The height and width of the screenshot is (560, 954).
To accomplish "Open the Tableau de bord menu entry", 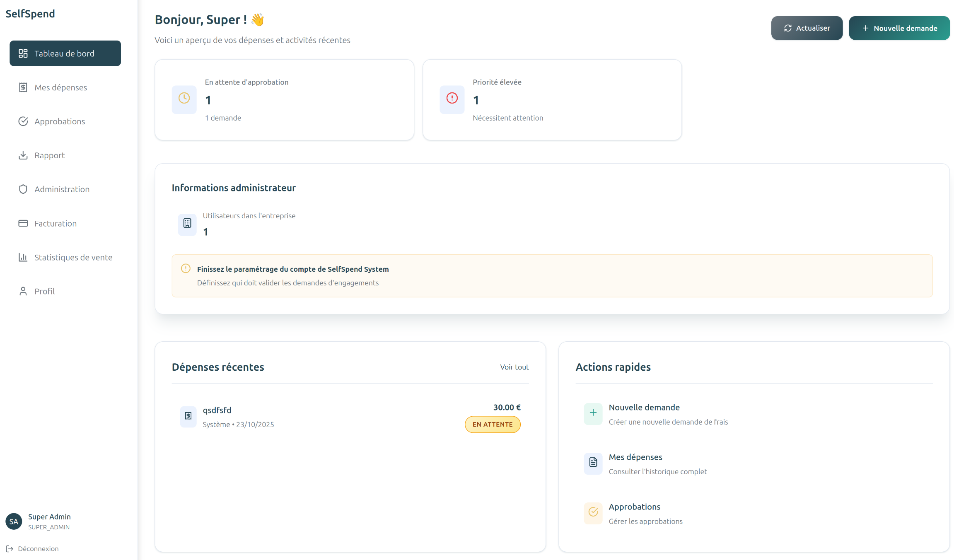I will 65,53.
